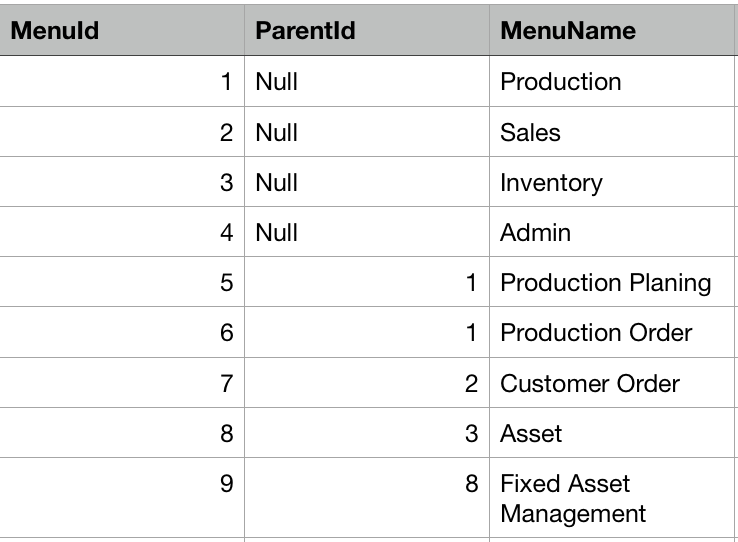Click the Sales menu name cell
This screenshot has width=738, height=542.
click(612, 132)
